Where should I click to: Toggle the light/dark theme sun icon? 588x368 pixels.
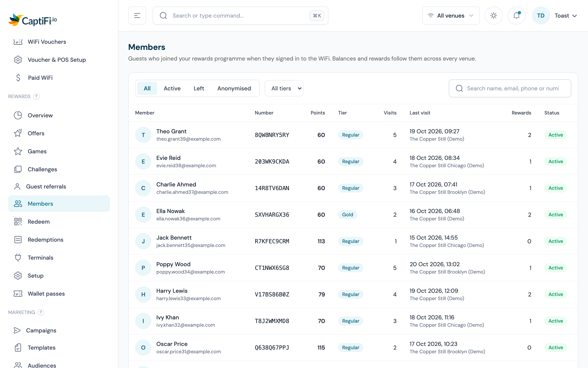click(x=493, y=16)
